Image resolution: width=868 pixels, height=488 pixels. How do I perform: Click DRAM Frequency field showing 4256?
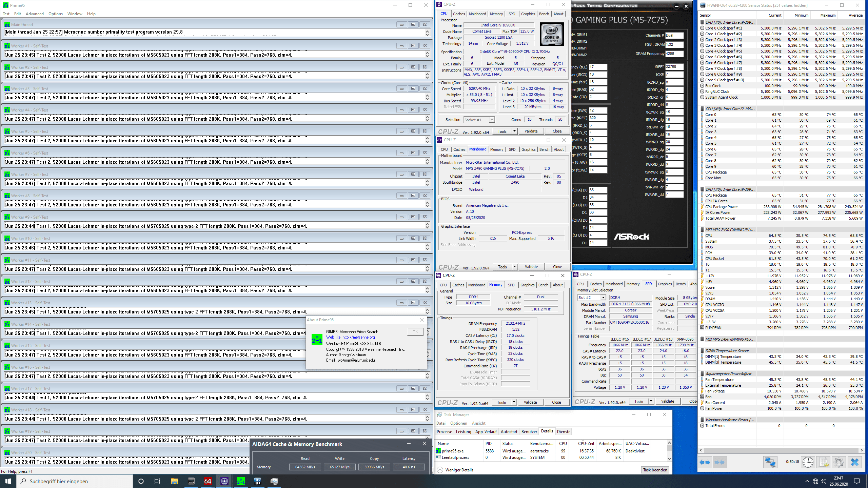click(x=674, y=54)
